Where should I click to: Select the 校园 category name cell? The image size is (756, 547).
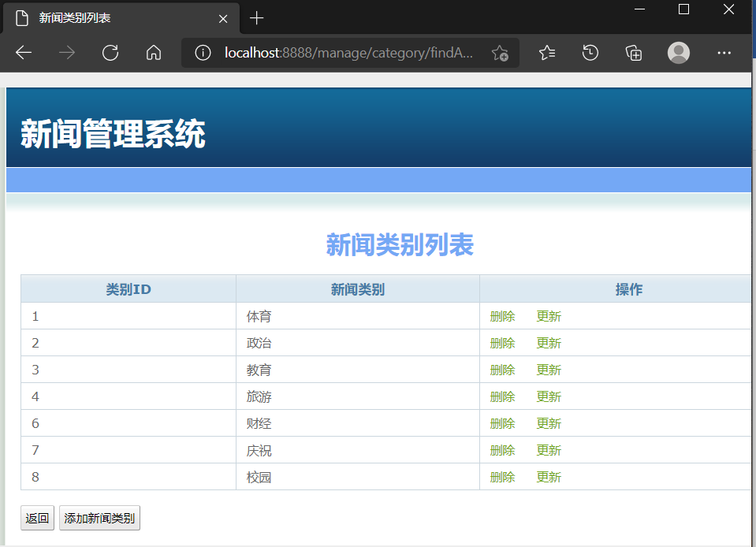[x=358, y=477]
